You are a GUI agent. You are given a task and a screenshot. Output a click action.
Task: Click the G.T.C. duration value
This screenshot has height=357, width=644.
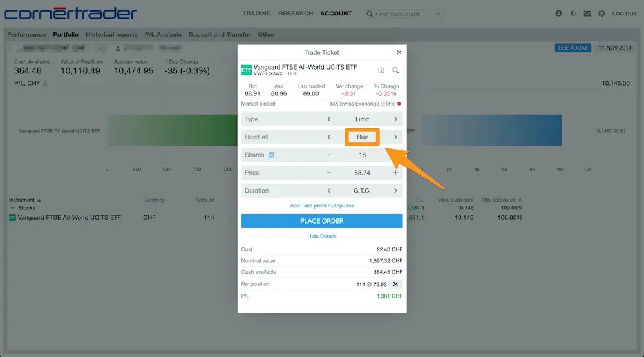click(x=362, y=191)
